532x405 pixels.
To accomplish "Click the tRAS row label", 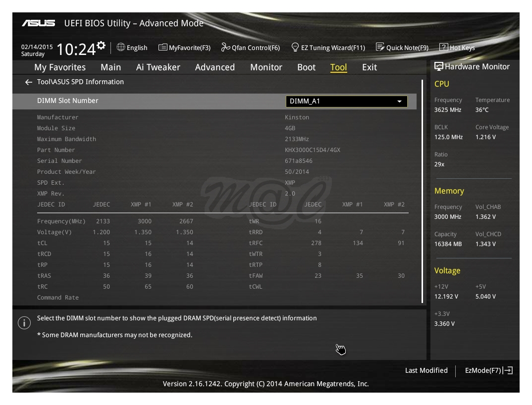I will click(x=44, y=275).
